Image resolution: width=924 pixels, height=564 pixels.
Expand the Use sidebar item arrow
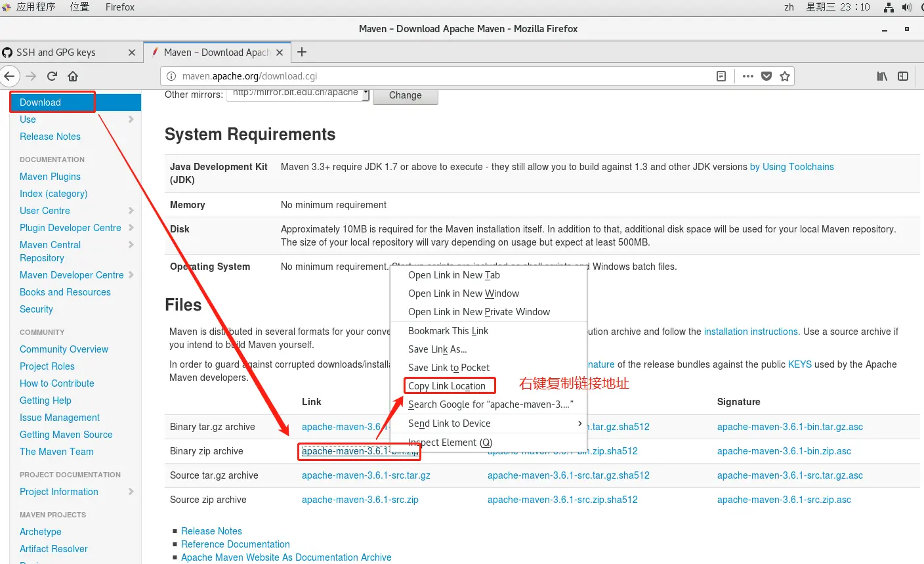pos(131,119)
